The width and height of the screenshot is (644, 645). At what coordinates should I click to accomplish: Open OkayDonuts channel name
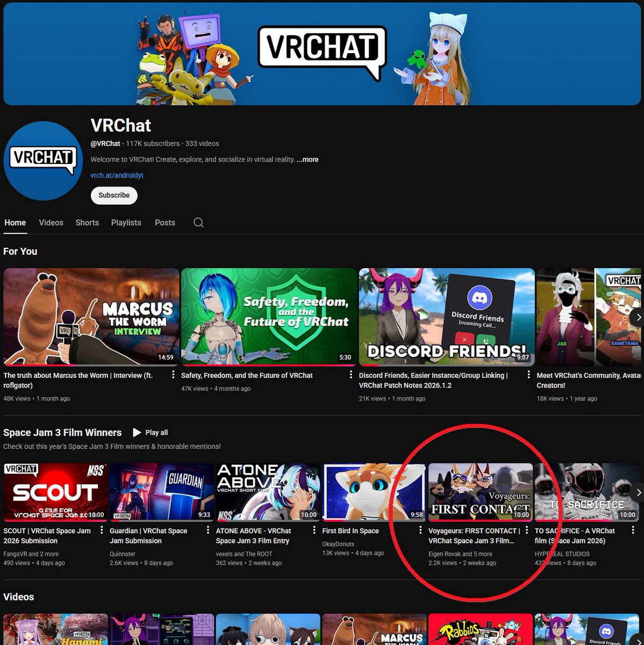tap(338, 544)
